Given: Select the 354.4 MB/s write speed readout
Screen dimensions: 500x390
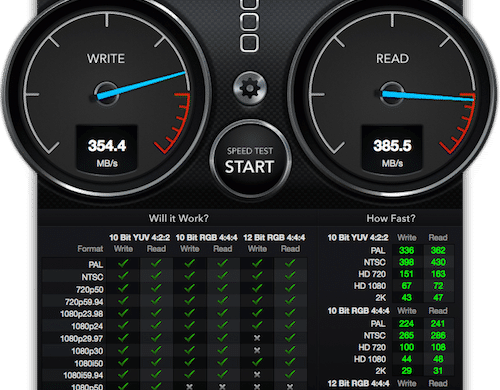Looking at the screenshot, I should 107,146.
